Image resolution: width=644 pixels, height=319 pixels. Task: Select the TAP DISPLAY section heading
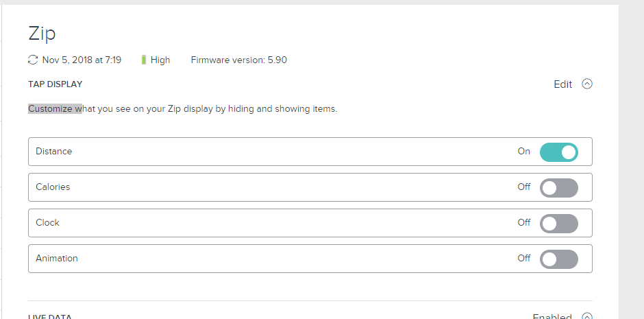coord(55,84)
